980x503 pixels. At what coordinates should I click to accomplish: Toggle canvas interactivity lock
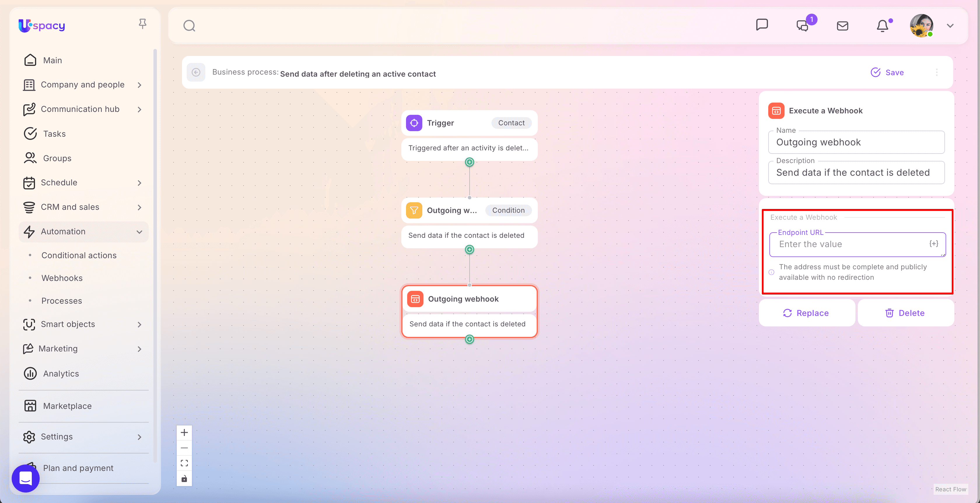[x=184, y=479]
